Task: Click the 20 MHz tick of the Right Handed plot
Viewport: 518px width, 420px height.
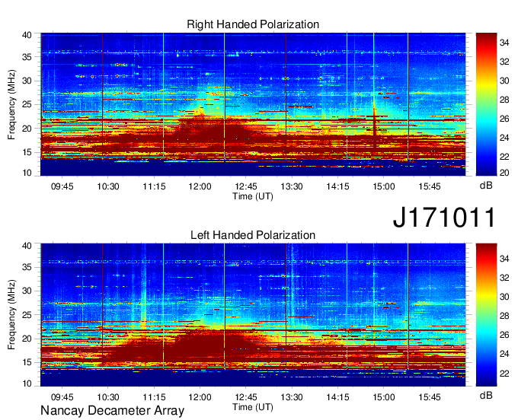Action: pos(27,129)
